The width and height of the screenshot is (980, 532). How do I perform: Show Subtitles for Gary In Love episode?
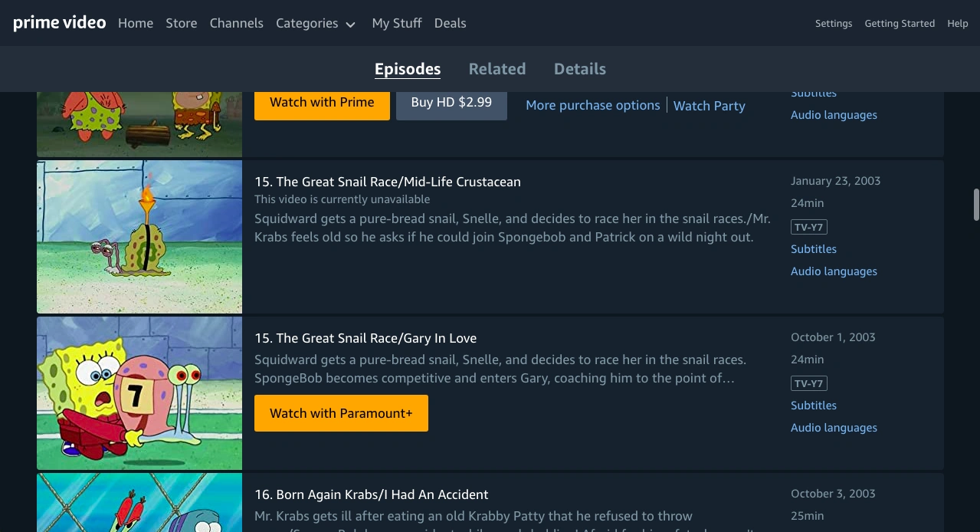point(814,406)
